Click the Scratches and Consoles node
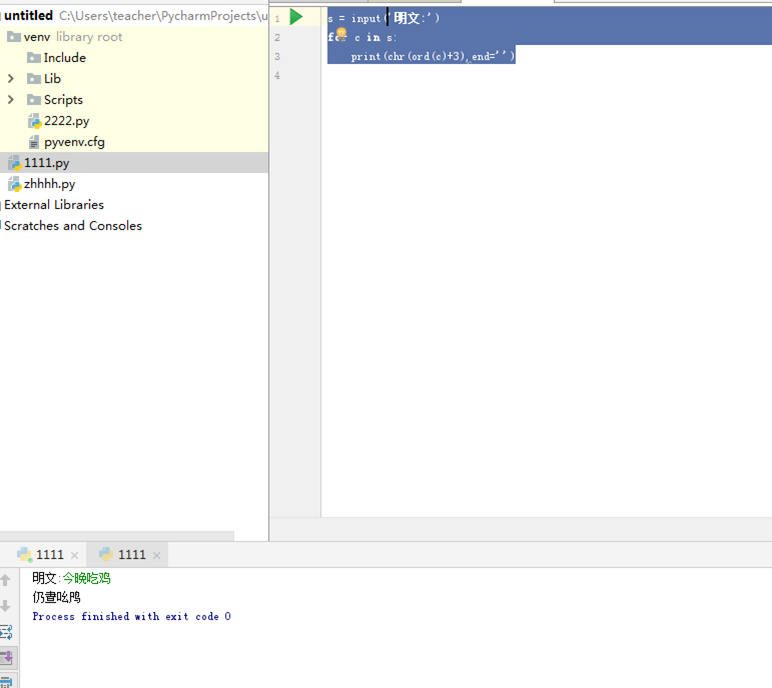This screenshot has height=688, width=772. point(72,226)
